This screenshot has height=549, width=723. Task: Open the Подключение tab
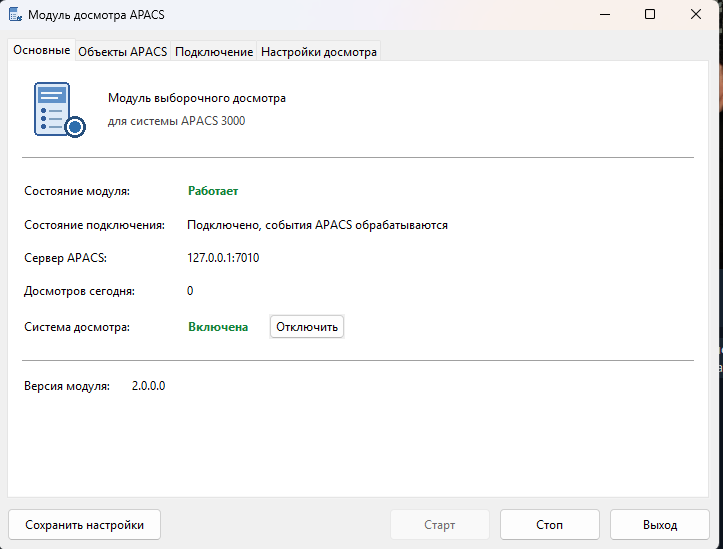pos(214,52)
